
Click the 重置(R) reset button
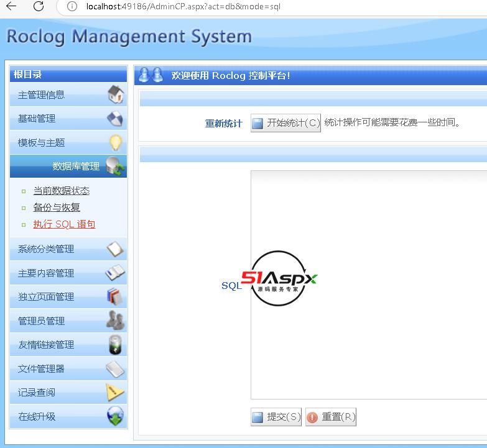coord(331,417)
